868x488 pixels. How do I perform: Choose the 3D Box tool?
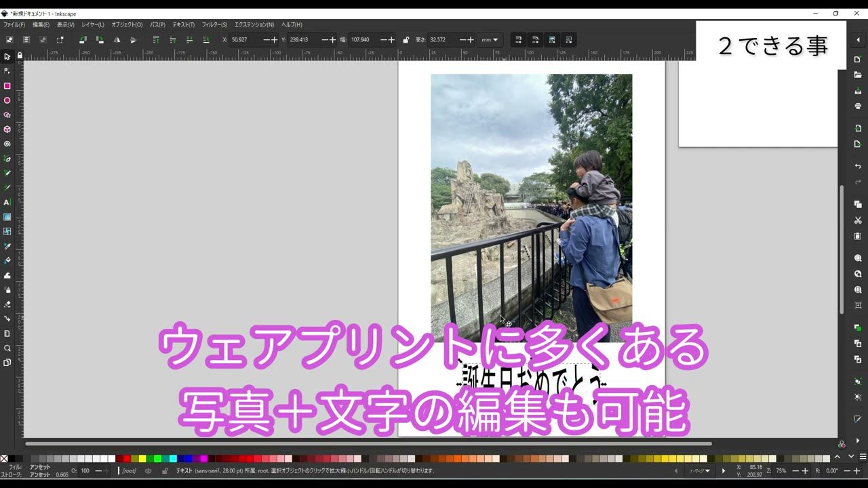(x=7, y=129)
